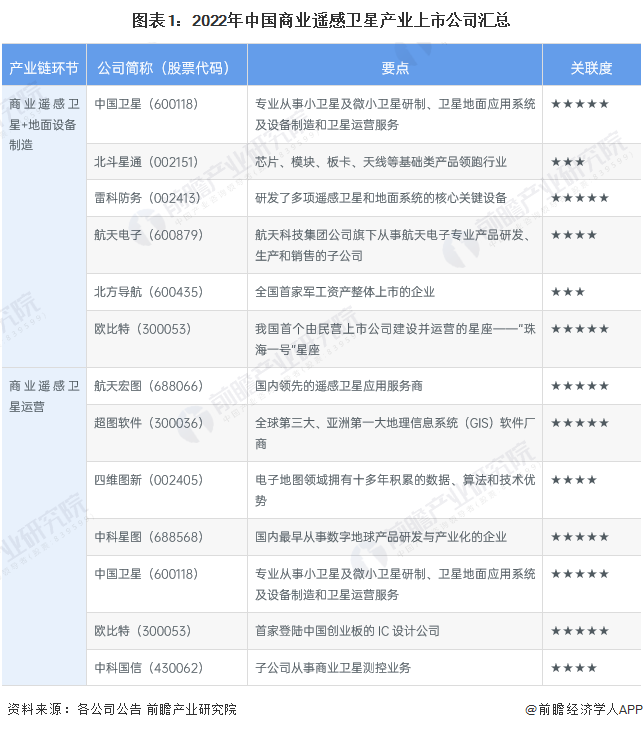Click the three-star rating in 北斗星通 row
Image resolution: width=643 pixels, height=730 pixels.
pos(568,162)
